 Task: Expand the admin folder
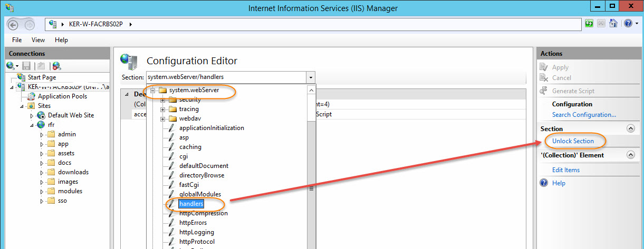42,134
